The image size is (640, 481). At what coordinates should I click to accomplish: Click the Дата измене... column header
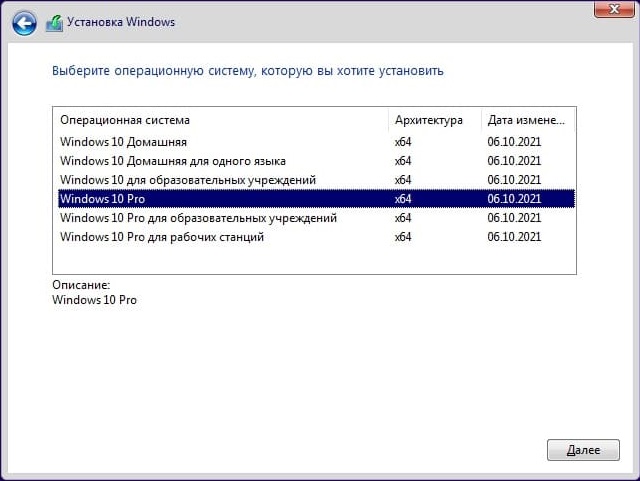[x=528, y=120]
